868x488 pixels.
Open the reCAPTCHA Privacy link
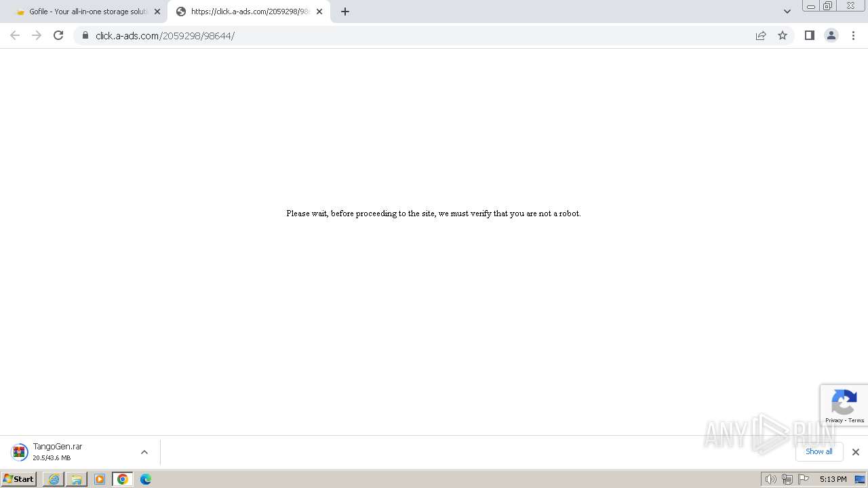click(x=833, y=420)
